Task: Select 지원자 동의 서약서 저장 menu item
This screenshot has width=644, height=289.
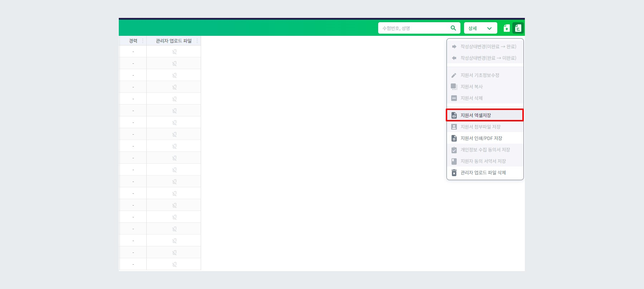Action: click(485, 161)
